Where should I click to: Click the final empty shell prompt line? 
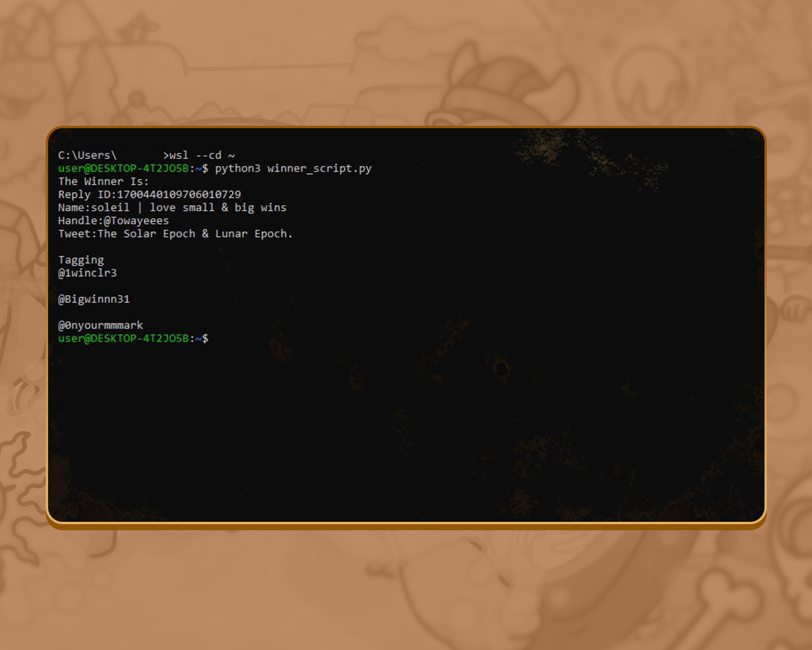coord(134,338)
